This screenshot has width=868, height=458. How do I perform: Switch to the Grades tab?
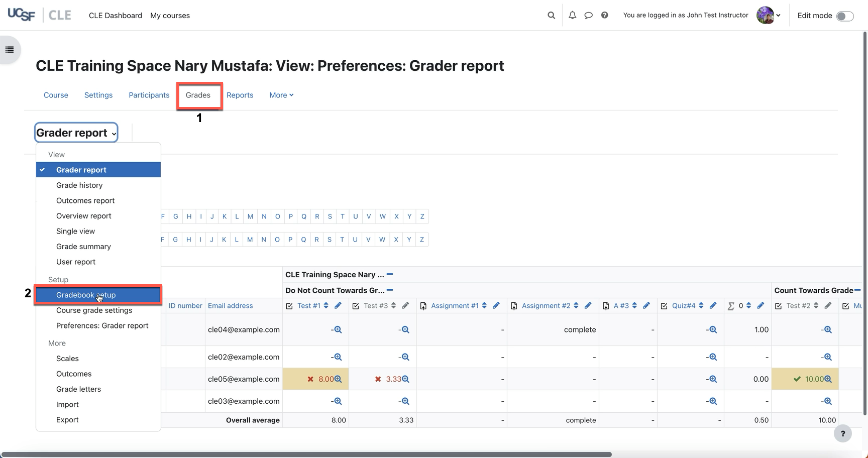(198, 95)
